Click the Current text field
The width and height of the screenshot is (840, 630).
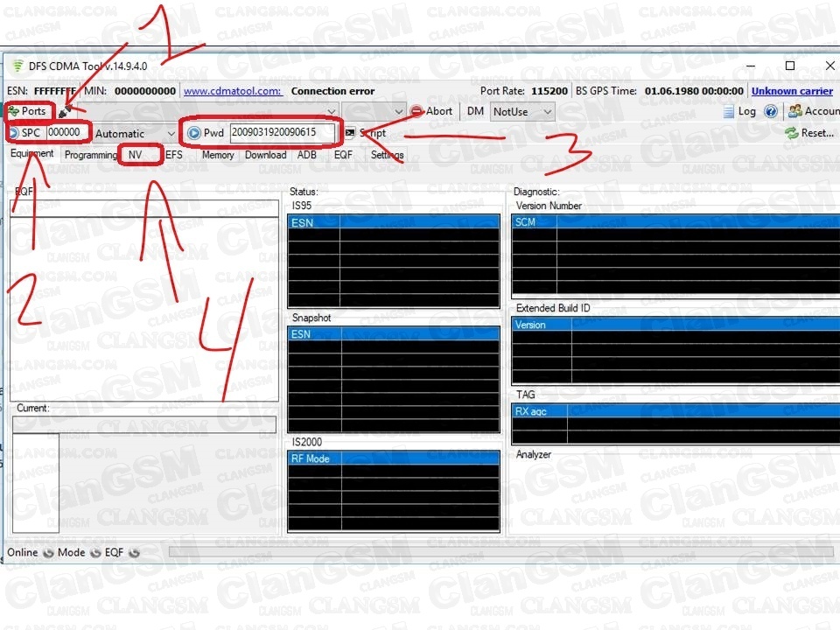pyautogui.click(x=144, y=424)
